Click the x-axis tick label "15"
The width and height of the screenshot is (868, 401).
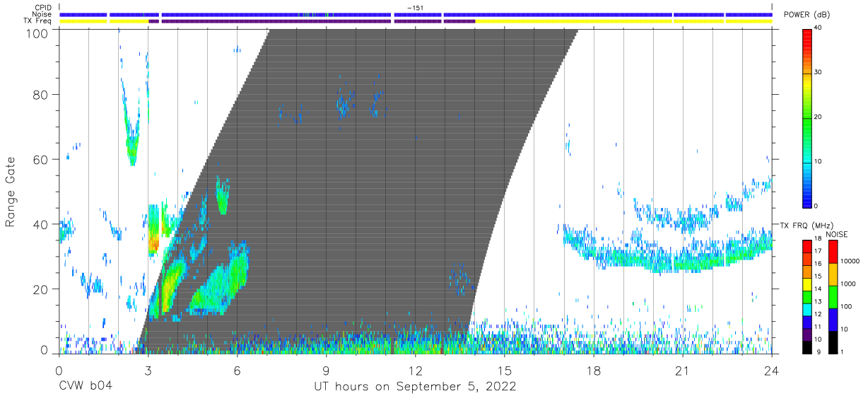[504, 369]
